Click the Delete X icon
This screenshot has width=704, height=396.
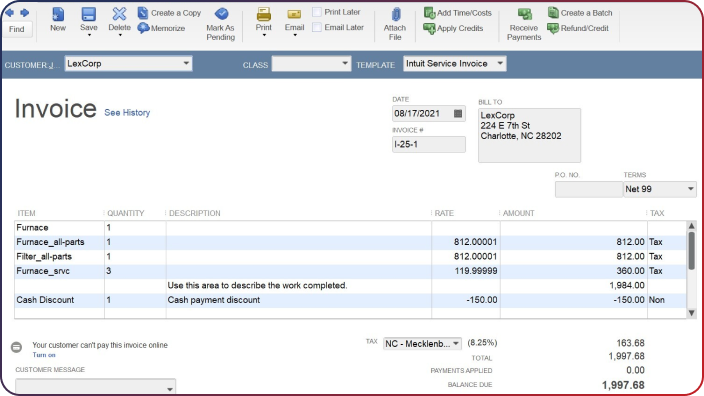point(119,14)
